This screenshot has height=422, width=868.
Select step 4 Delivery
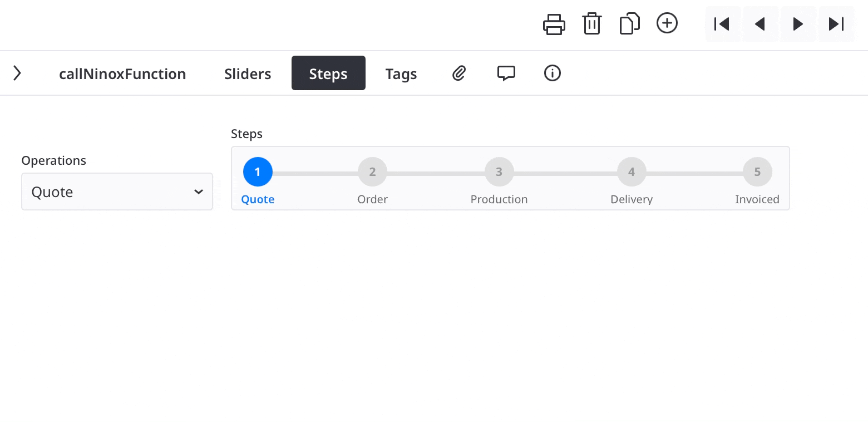[632, 172]
